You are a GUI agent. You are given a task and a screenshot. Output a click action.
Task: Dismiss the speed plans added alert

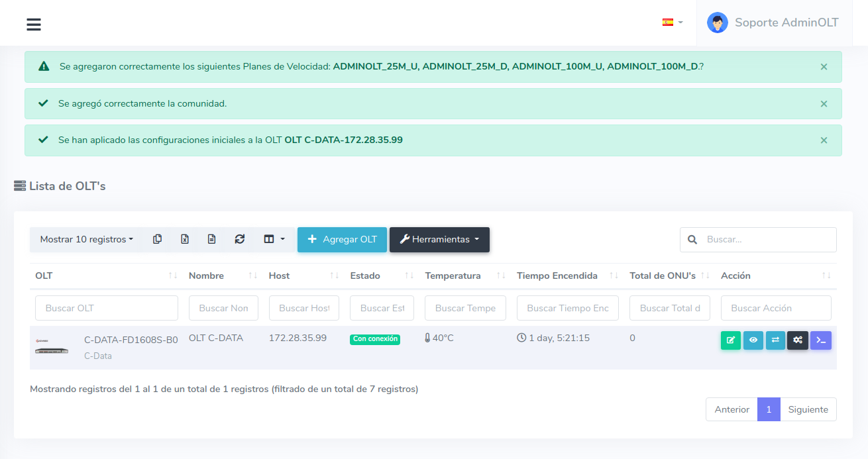pos(824,67)
